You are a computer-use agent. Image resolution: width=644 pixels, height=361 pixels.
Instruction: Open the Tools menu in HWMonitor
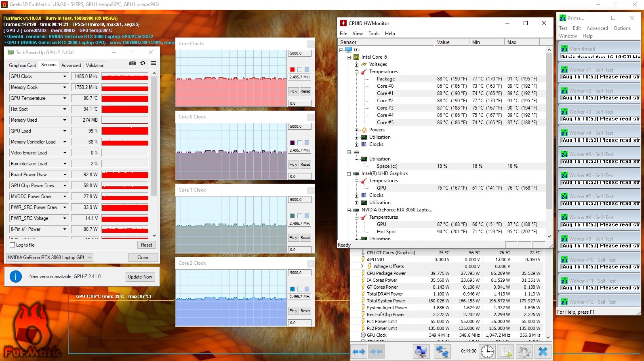pyautogui.click(x=374, y=34)
